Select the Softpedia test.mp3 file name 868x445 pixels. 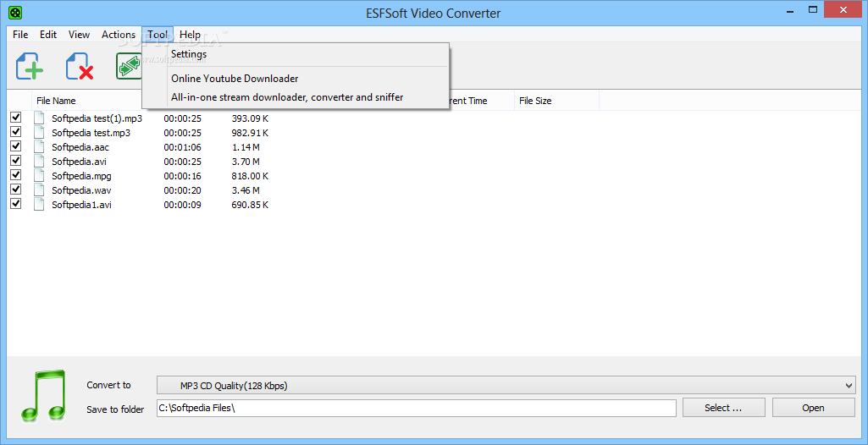coord(91,133)
